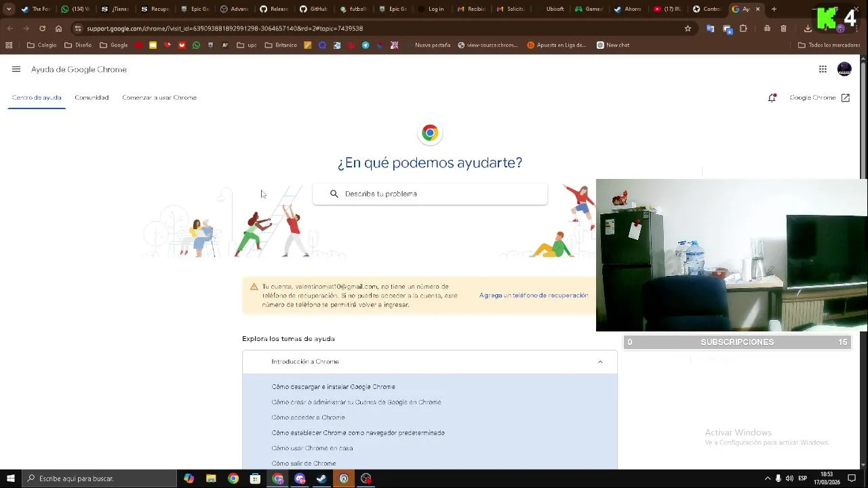Open the Microsoft Store taskbar icon
The width and height of the screenshot is (868, 488).
click(x=255, y=479)
